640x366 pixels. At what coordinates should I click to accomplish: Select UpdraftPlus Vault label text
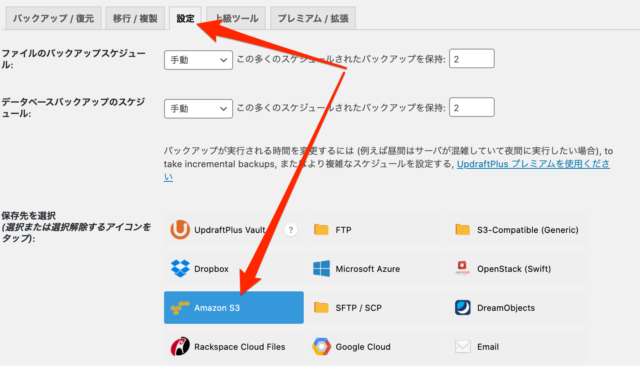pos(230,230)
